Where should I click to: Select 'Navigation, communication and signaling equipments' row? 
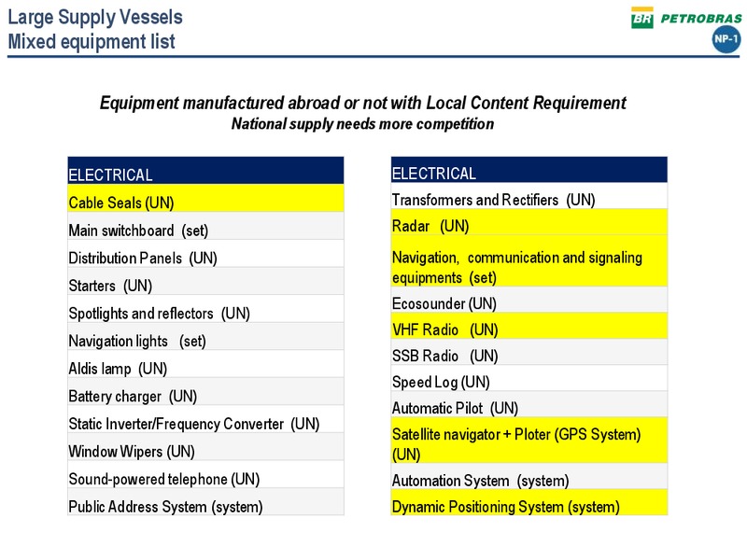529,260
